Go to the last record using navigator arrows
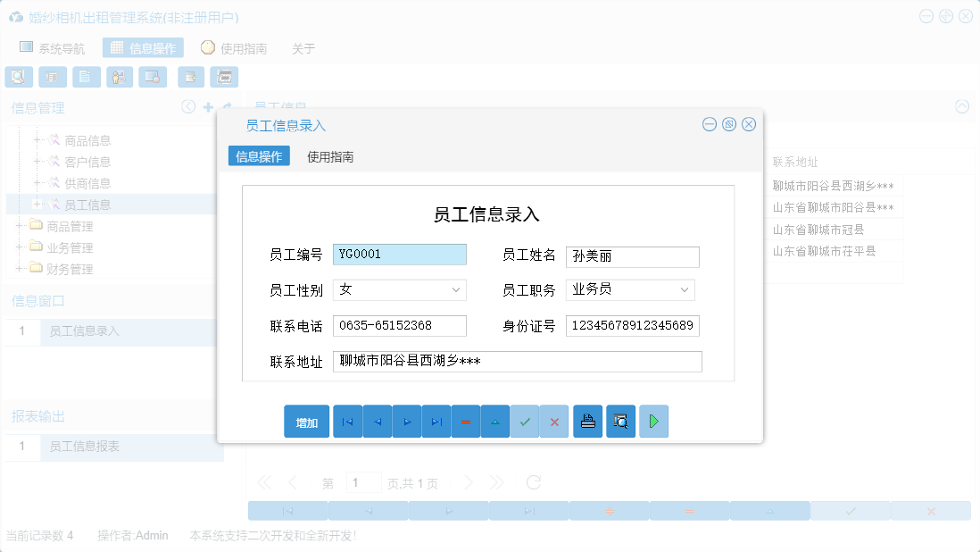Image resolution: width=980 pixels, height=552 pixels. tap(436, 421)
